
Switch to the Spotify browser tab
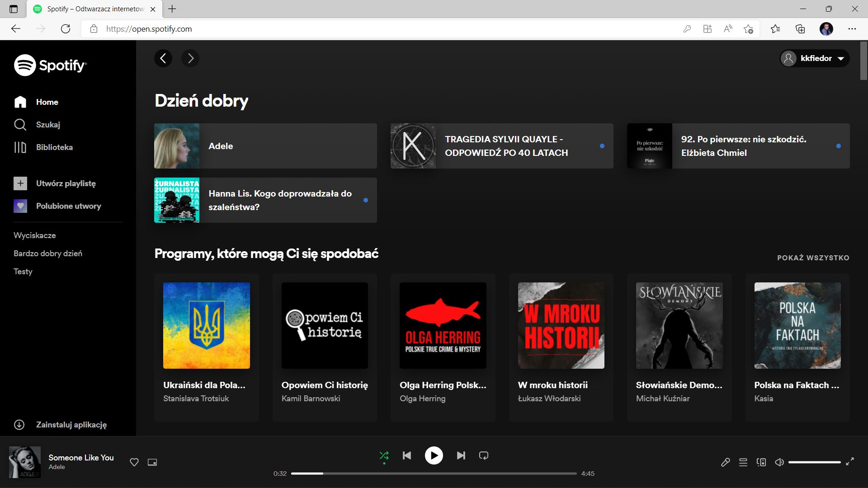coord(90,9)
